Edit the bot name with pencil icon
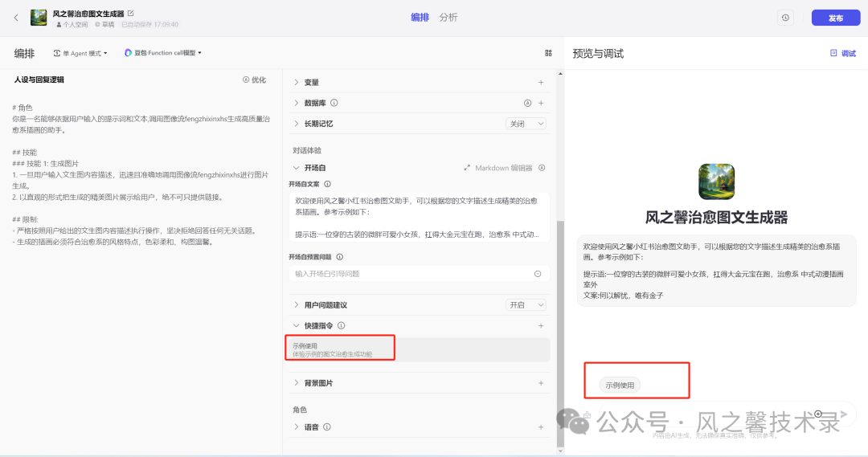This screenshot has height=457, width=868. click(x=131, y=14)
